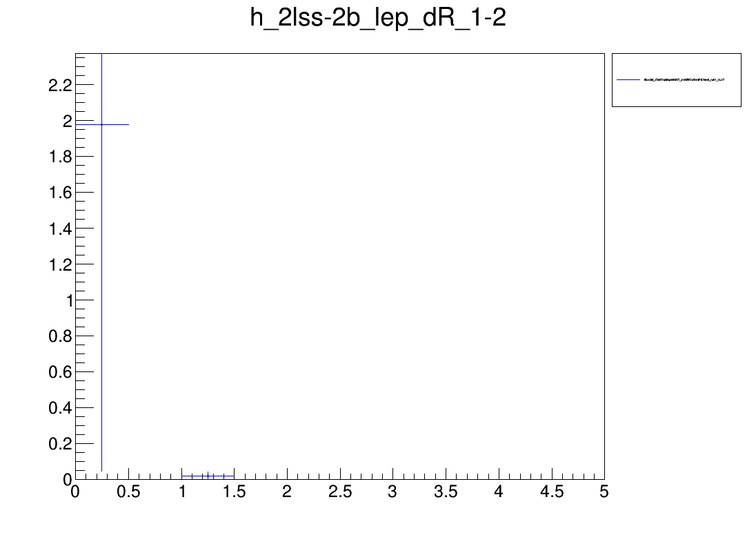
Task: Click y-axis label 0.6
Action: [x=60, y=372]
